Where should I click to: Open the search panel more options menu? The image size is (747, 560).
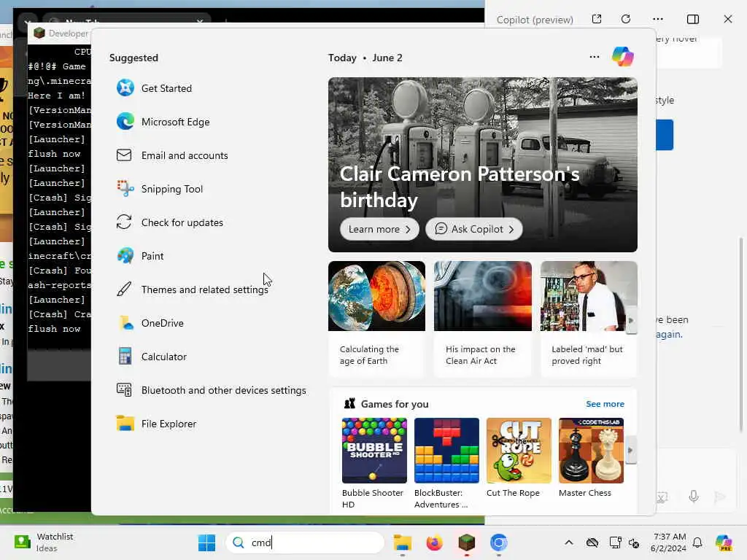point(594,57)
